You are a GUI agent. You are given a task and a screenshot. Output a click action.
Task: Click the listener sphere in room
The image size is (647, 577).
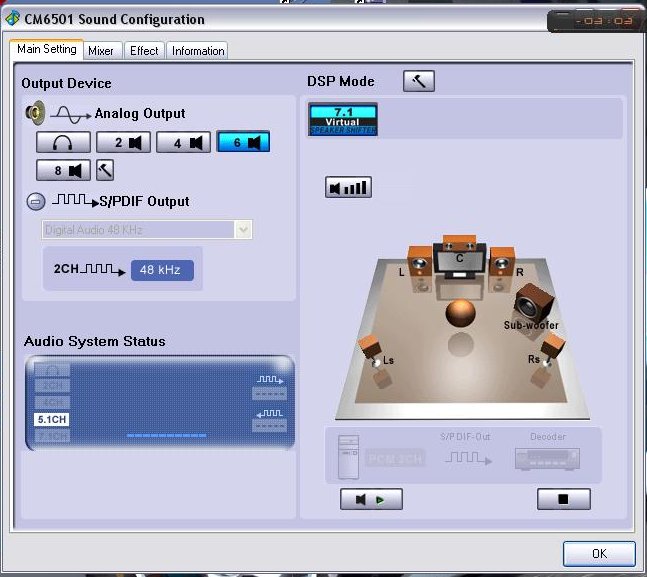[x=460, y=314]
